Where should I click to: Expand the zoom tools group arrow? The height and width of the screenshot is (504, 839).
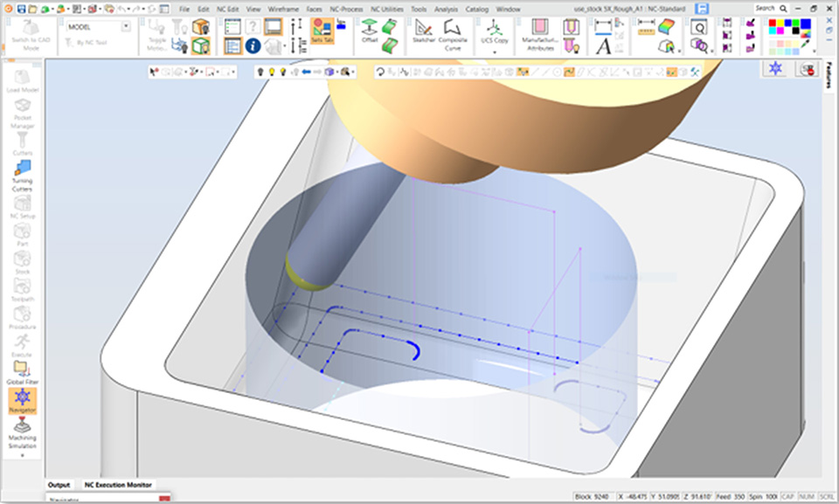[x=712, y=52]
